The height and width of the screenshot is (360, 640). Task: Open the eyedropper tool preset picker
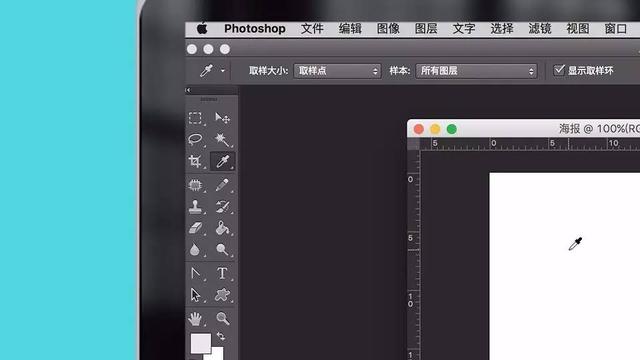point(223,71)
